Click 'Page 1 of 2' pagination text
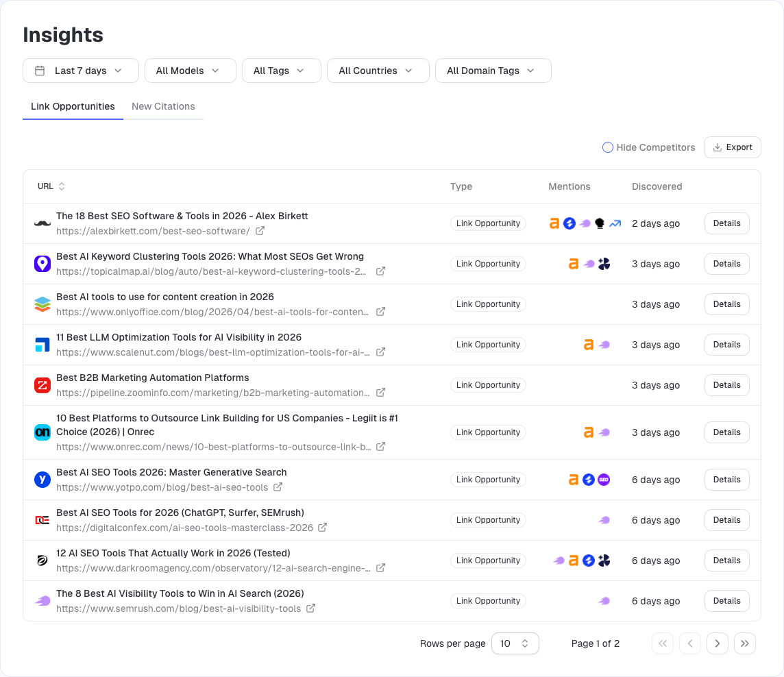The height and width of the screenshot is (677, 784). pos(595,643)
